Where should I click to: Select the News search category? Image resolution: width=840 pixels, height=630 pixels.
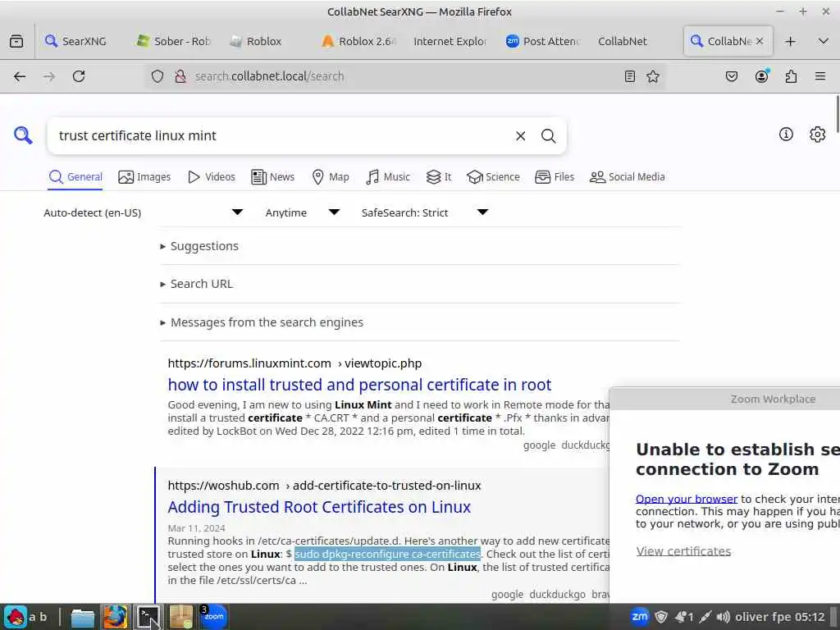[x=273, y=177]
